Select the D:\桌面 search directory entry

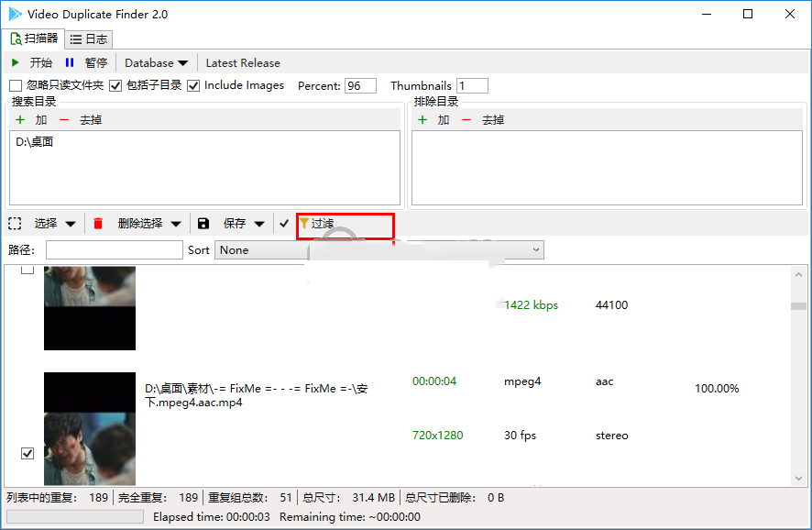click(x=35, y=141)
